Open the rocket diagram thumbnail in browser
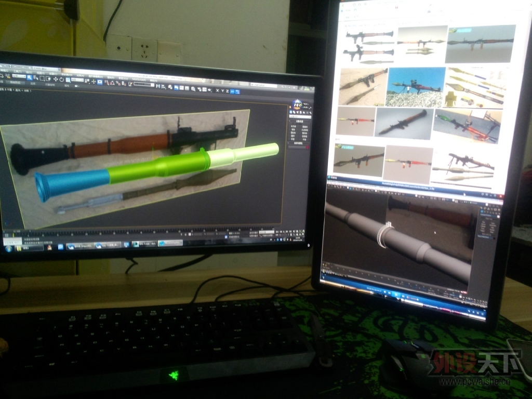 click(475, 87)
